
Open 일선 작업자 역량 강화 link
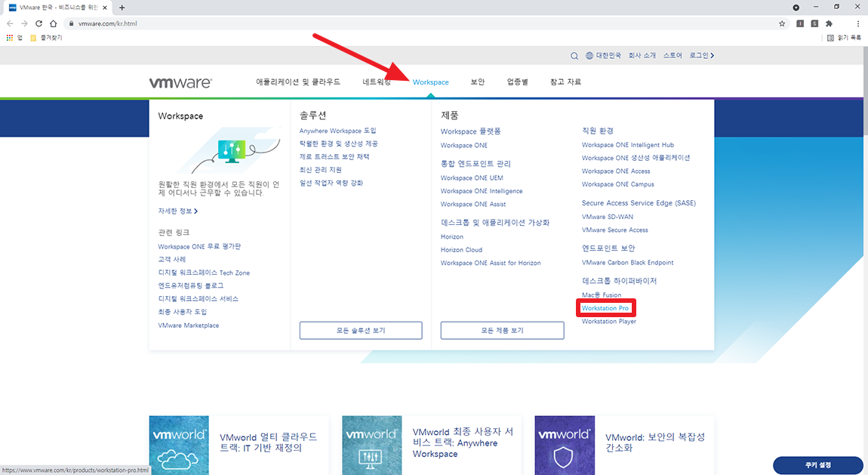tap(331, 183)
